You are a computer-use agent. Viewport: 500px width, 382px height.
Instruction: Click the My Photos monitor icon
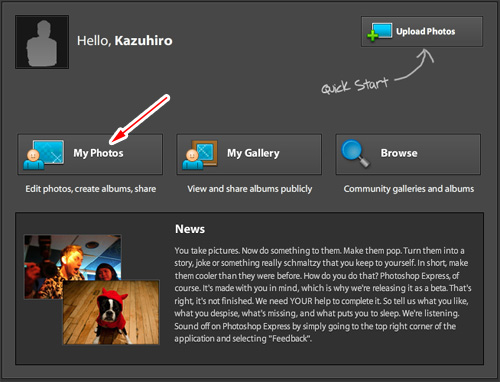pos(44,155)
